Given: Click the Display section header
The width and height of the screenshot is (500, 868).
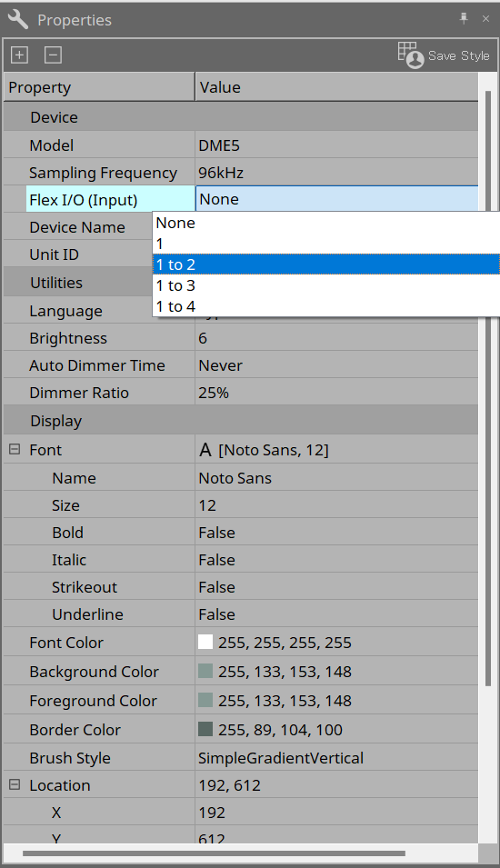Looking at the screenshot, I should tap(241, 421).
